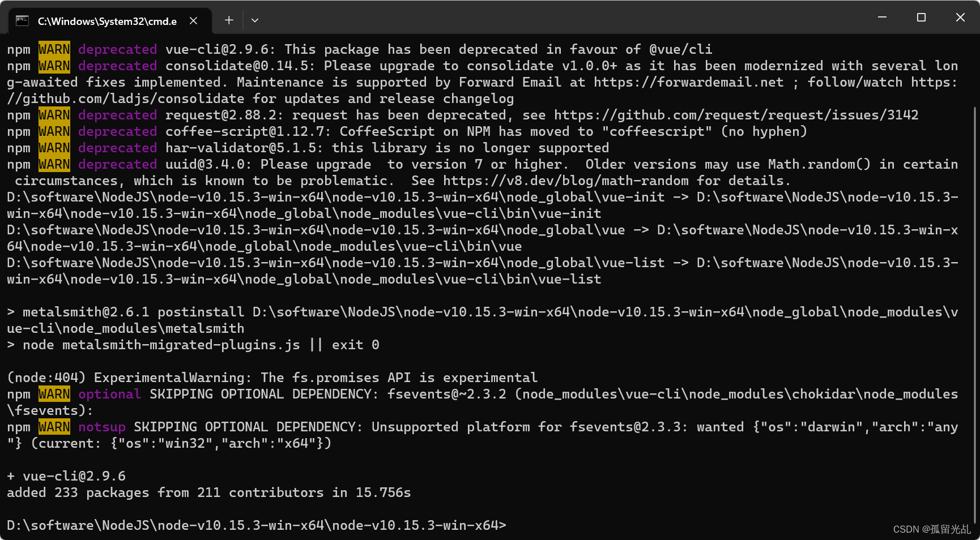Open a new terminal tab with plus
This screenshot has height=540, width=980.
click(x=229, y=20)
